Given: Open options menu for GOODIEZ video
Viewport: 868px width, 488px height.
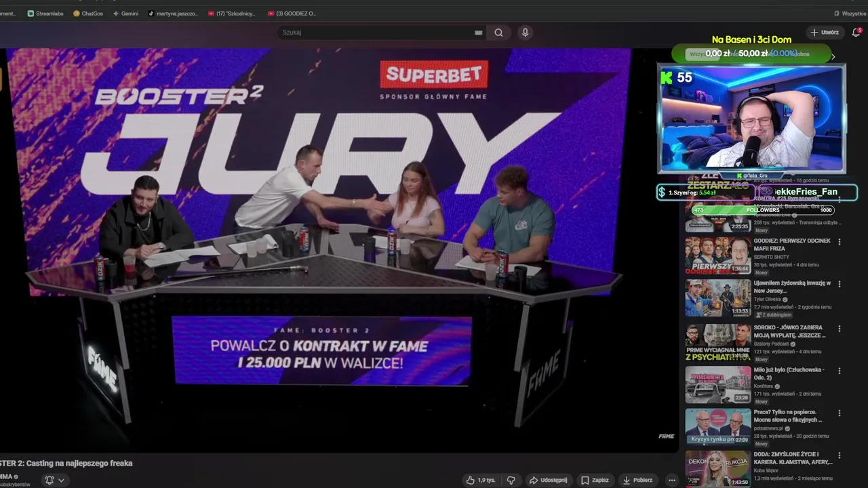Looking at the screenshot, I should tap(840, 242).
